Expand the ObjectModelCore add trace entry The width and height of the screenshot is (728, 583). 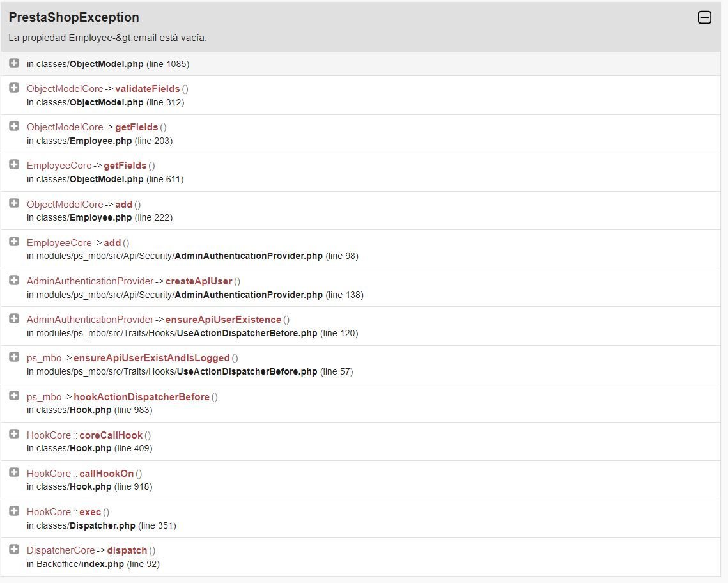(14, 203)
